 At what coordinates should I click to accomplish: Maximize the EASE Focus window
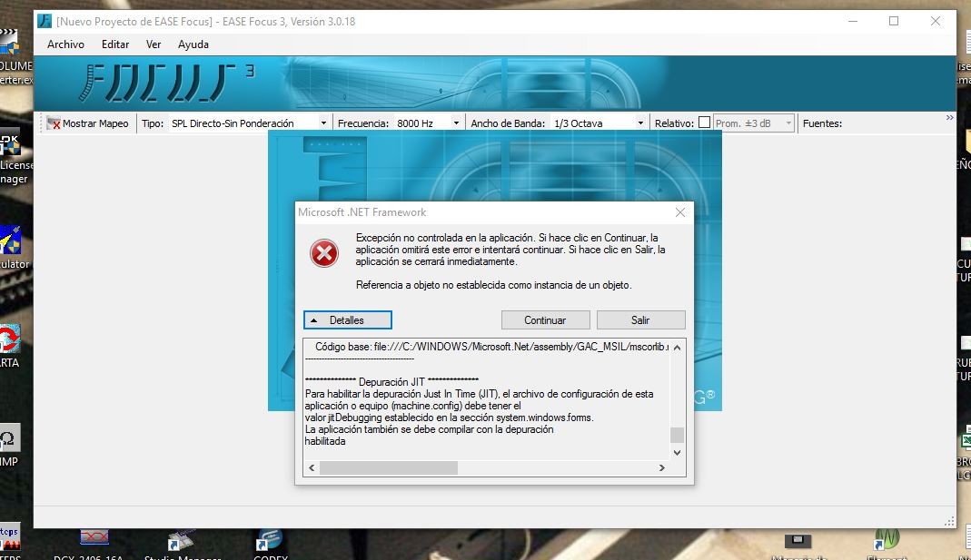tap(894, 21)
